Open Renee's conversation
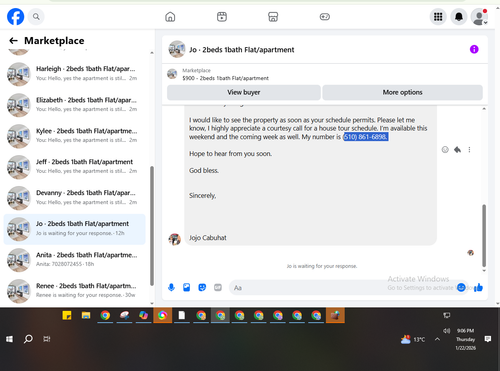 (x=74, y=291)
